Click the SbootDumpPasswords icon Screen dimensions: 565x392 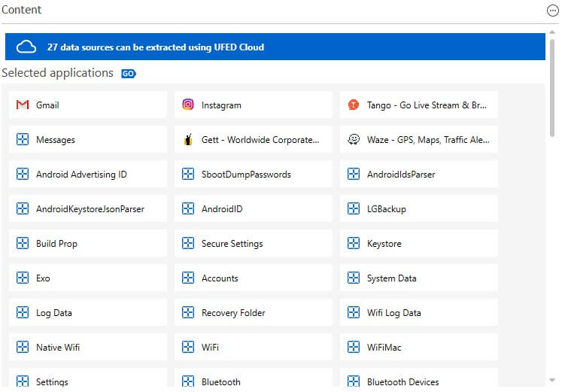[x=188, y=174]
